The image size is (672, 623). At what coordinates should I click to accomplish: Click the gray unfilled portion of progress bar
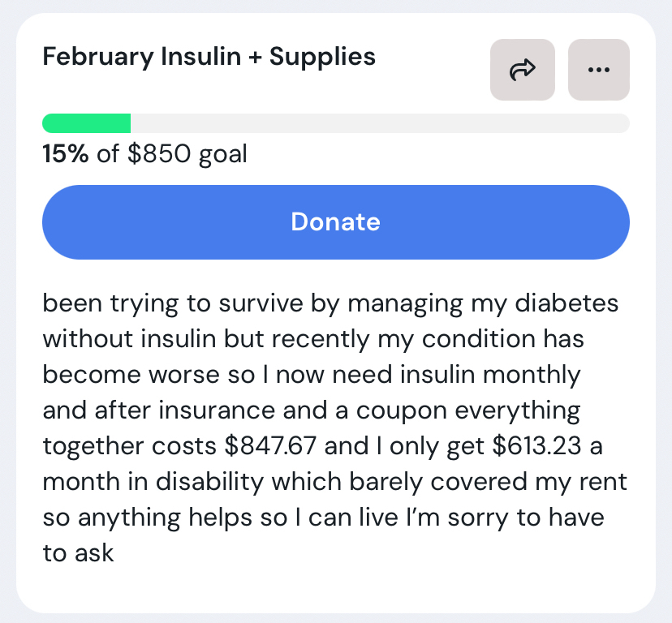pos(380,123)
